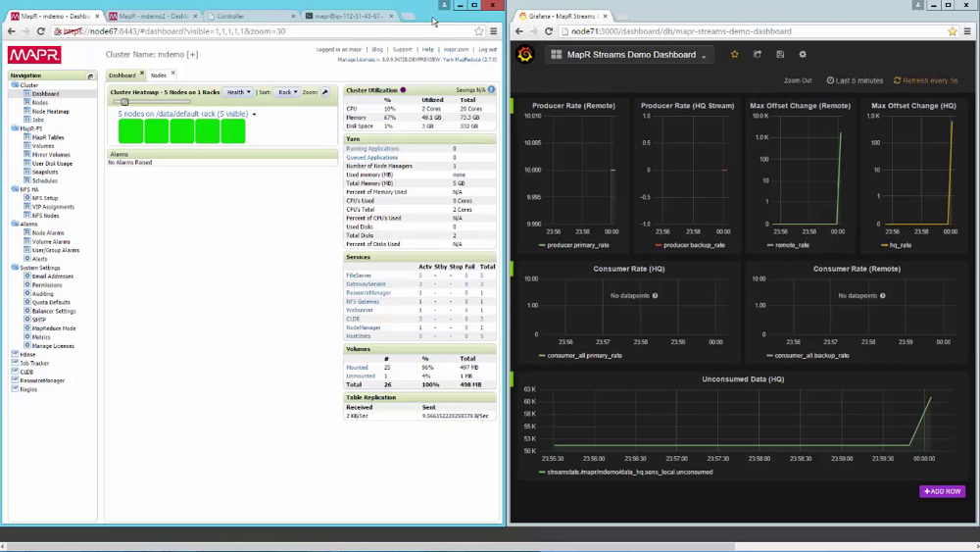Screen dimensions: 980x552
Task: Toggle the hq_rate legend series
Action: coord(900,245)
